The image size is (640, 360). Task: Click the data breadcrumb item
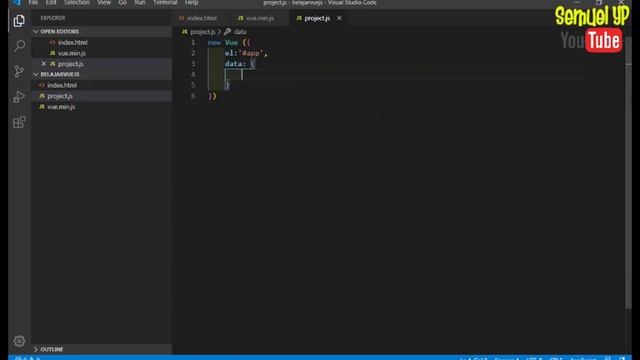point(240,31)
